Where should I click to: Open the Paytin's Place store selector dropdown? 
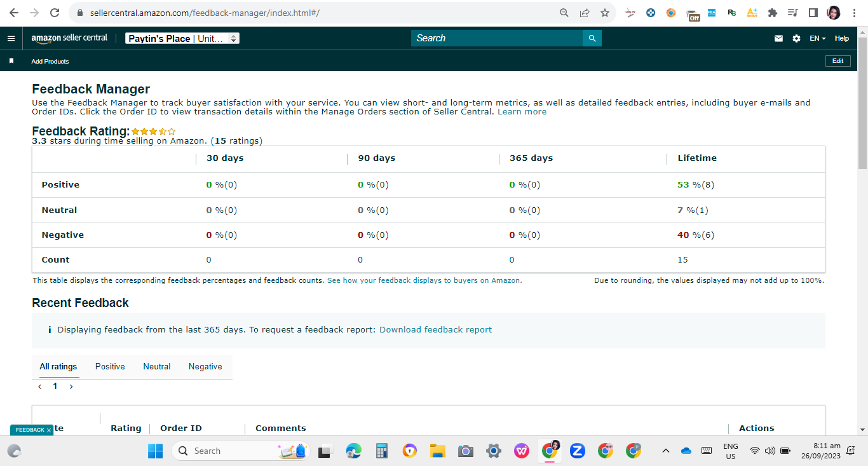point(182,38)
